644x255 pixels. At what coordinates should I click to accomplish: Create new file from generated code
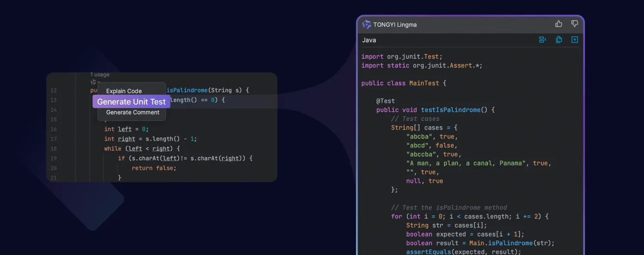[x=574, y=39]
